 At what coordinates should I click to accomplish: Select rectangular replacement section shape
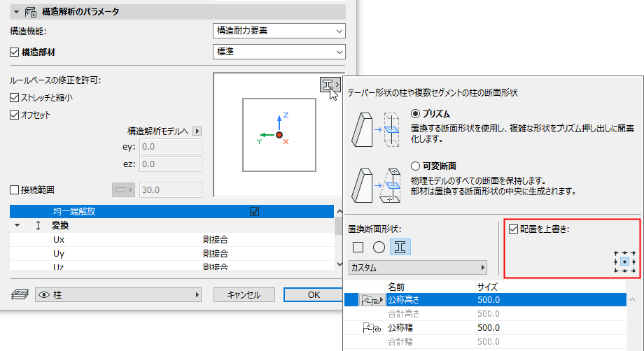click(x=358, y=248)
